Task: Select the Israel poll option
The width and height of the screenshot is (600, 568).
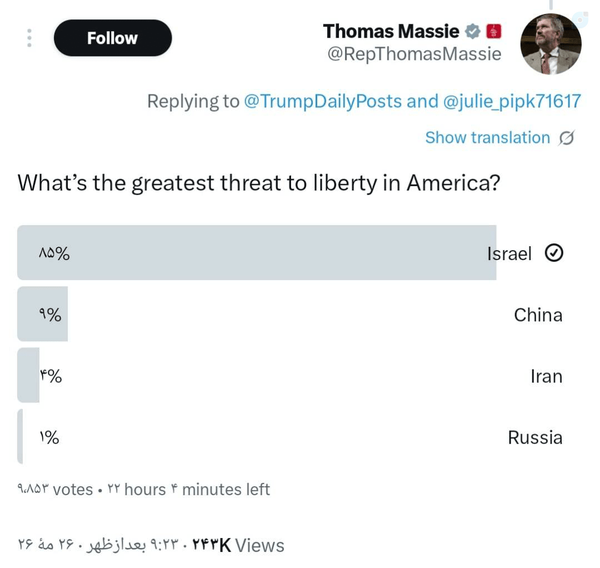Action: tap(291, 253)
